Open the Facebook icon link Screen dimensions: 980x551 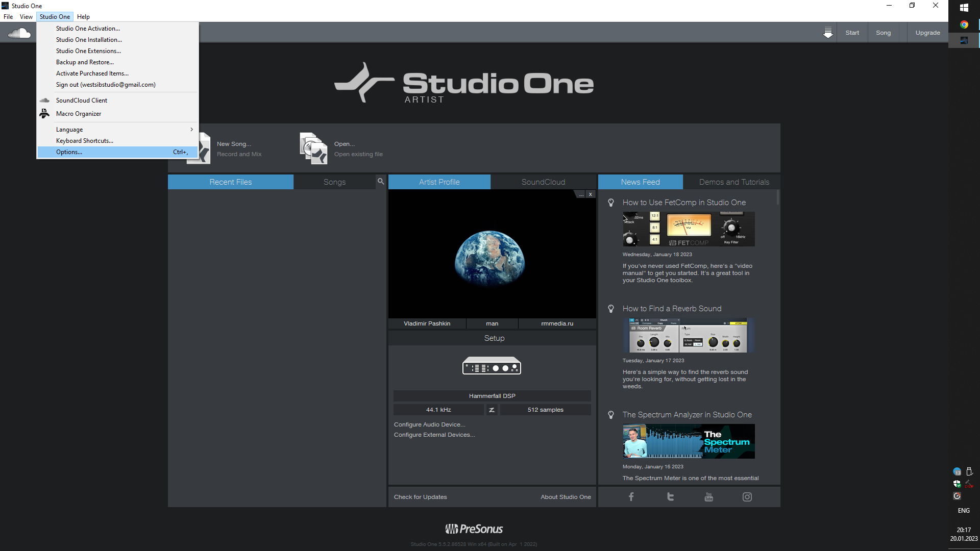point(631,497)
